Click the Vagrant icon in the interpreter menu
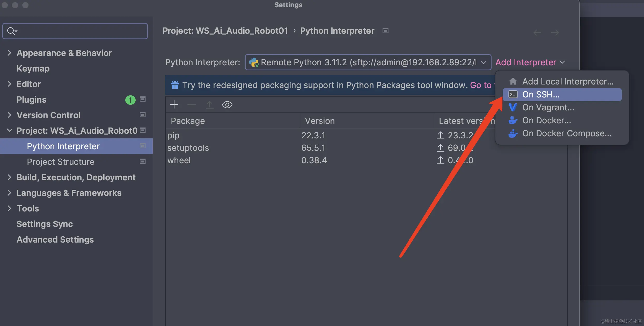644x326 pixels. 513,107
